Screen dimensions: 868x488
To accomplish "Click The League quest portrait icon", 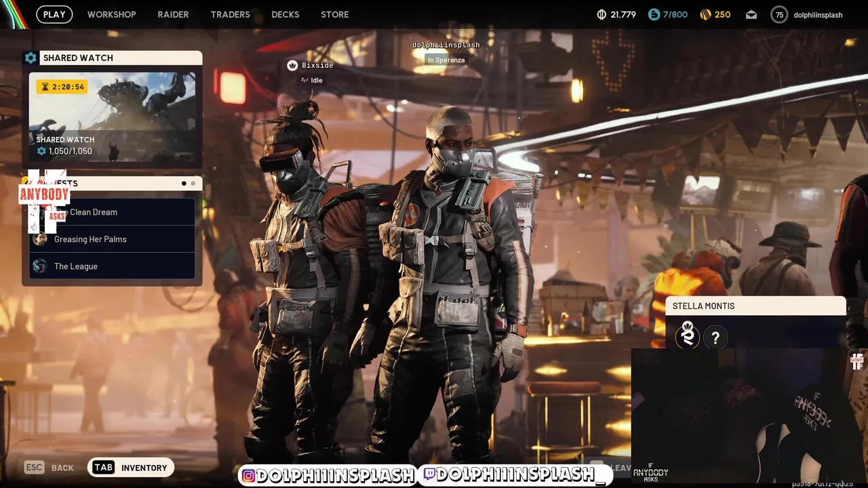I will (40, 266).
